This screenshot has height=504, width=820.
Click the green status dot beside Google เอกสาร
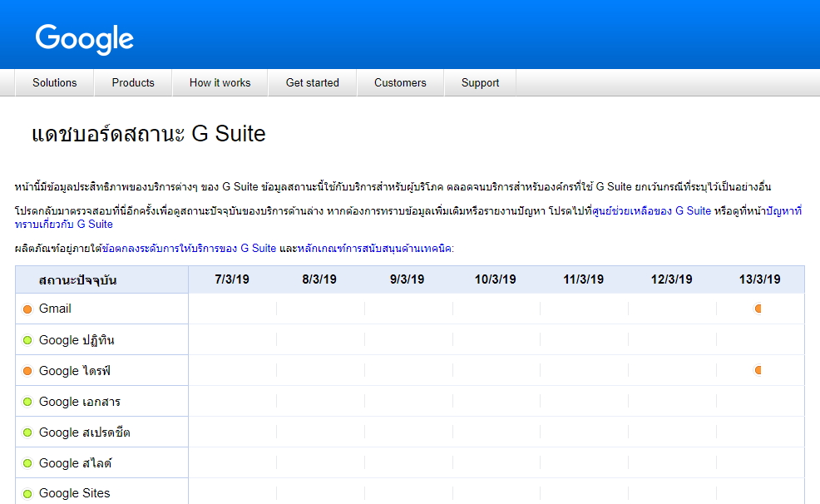pyautogui.click(x=27, y=402)
